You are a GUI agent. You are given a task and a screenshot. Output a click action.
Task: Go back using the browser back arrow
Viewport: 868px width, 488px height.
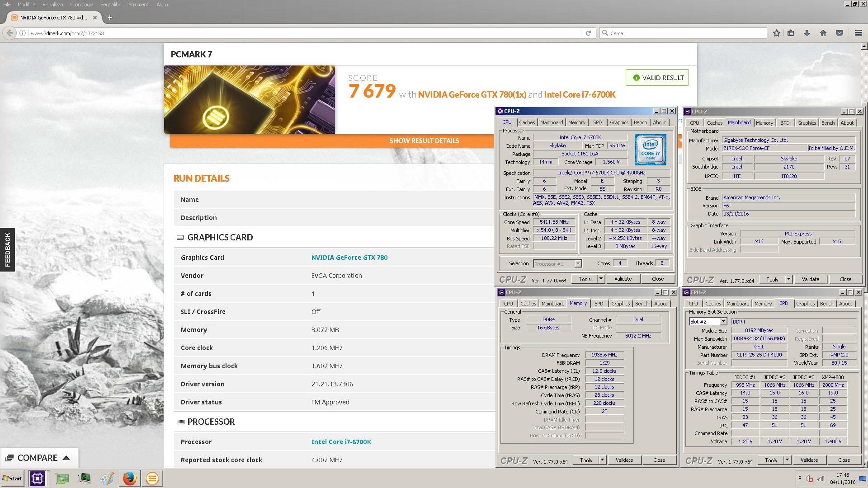(9, 33)
